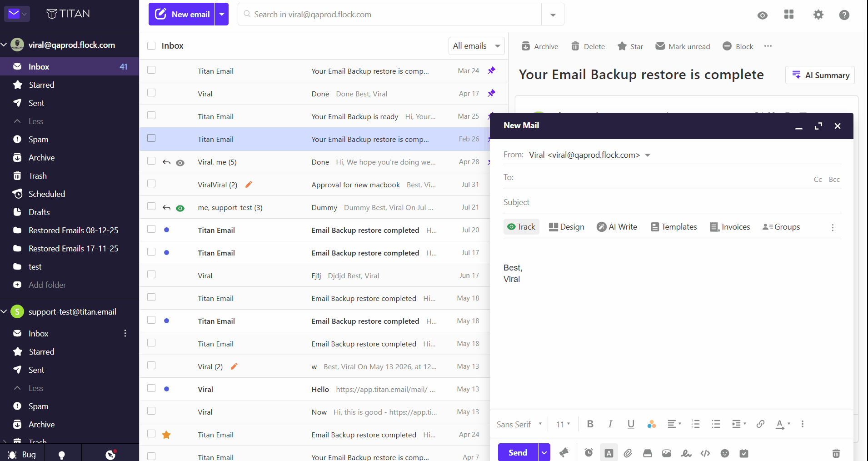868x461 pixels.
Task: Report a bug via the Bug button
Action: (x=22, y=455)
